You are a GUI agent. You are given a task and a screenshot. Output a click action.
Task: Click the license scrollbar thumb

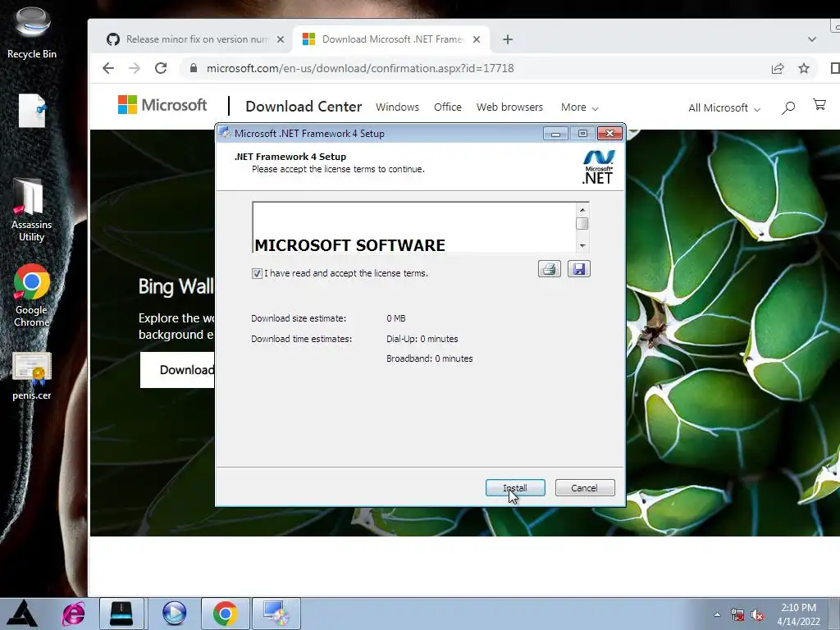point(582,223)
